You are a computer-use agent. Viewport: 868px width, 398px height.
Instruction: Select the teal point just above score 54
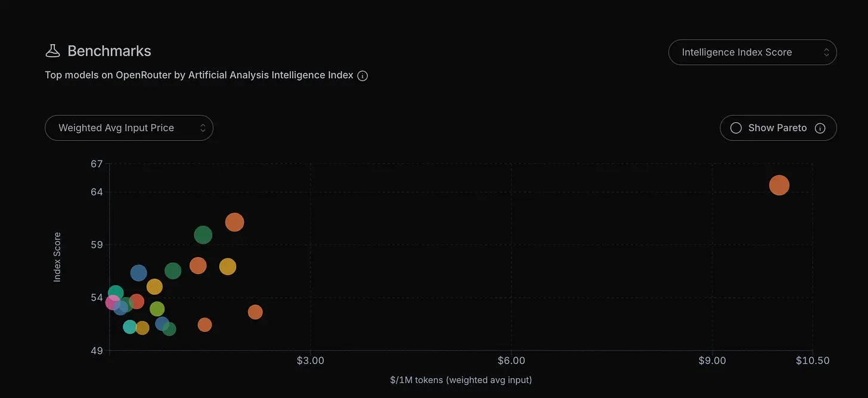tap(116, 293)
